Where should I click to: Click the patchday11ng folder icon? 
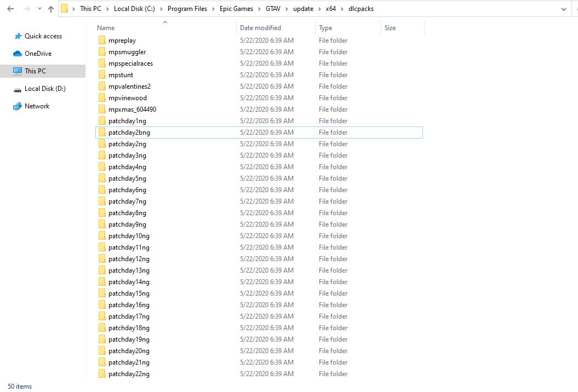(x=102, y=247)
